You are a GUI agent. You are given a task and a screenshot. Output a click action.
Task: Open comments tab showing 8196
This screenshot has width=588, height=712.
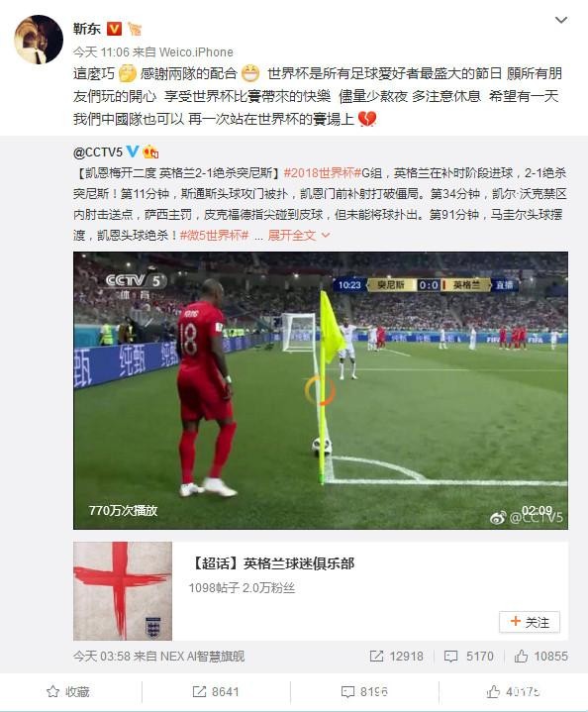pyautogui.click(x=364, y=691)
